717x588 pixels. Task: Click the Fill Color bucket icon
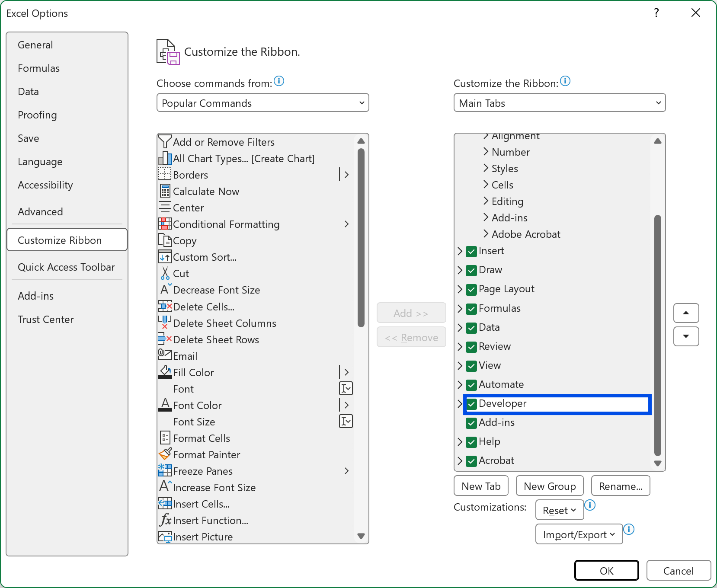(165, 372)
